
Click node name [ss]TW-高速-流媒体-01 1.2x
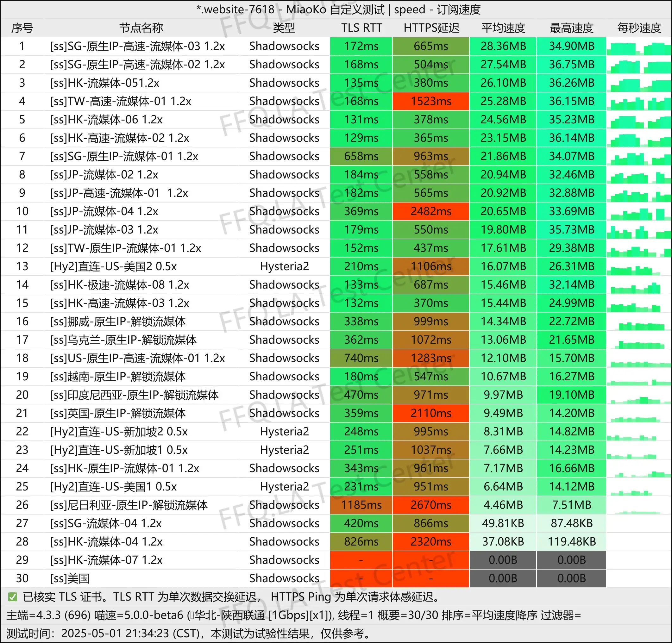coord(121,101)
